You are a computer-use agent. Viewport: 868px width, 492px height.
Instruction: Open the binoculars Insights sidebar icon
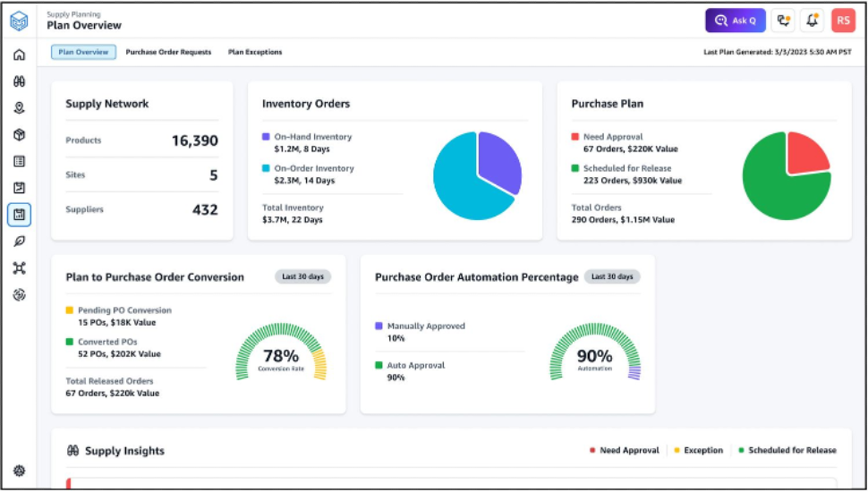(x=20, y=81)
